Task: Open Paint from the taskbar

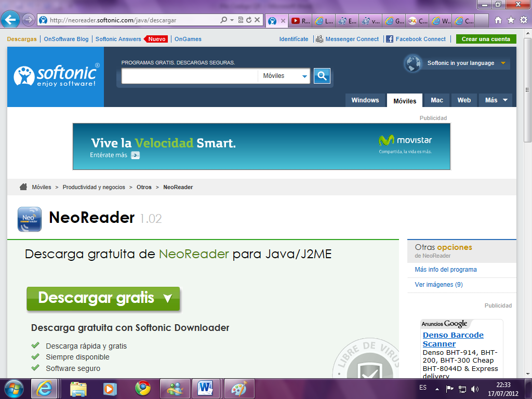Action: click(239, 388)
